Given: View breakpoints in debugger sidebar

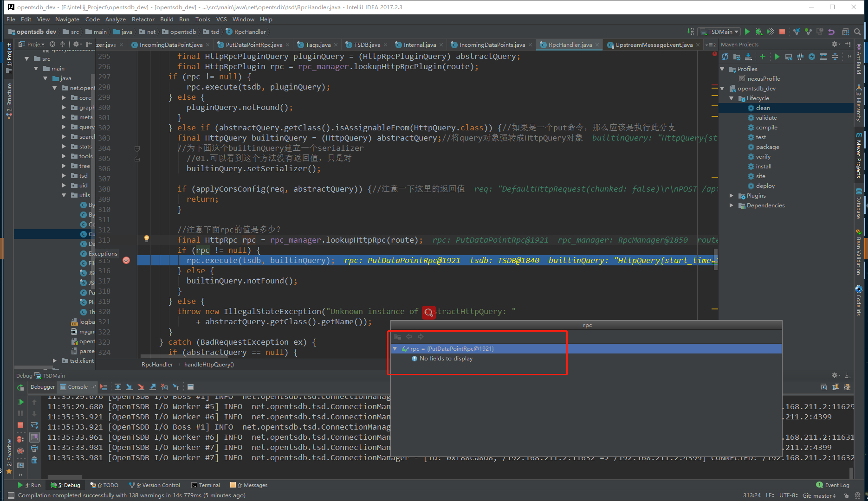Looking at the screenshot, I should point(20,439).
